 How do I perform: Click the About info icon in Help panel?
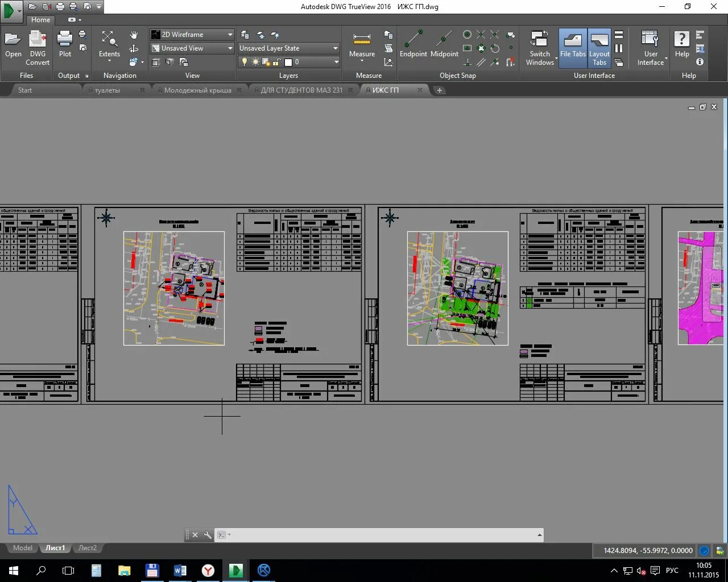coord(700,62)
